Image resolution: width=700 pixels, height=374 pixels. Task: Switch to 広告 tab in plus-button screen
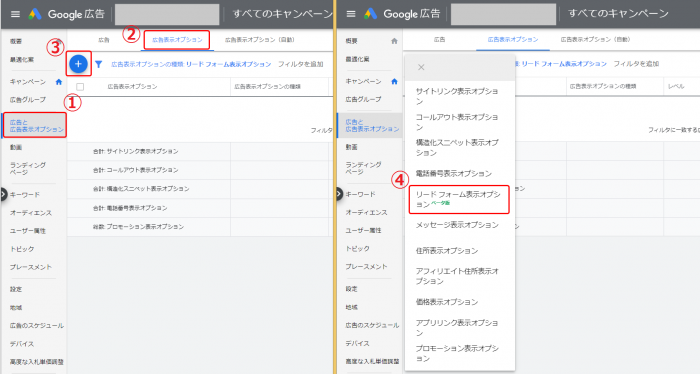coord(104,40)
